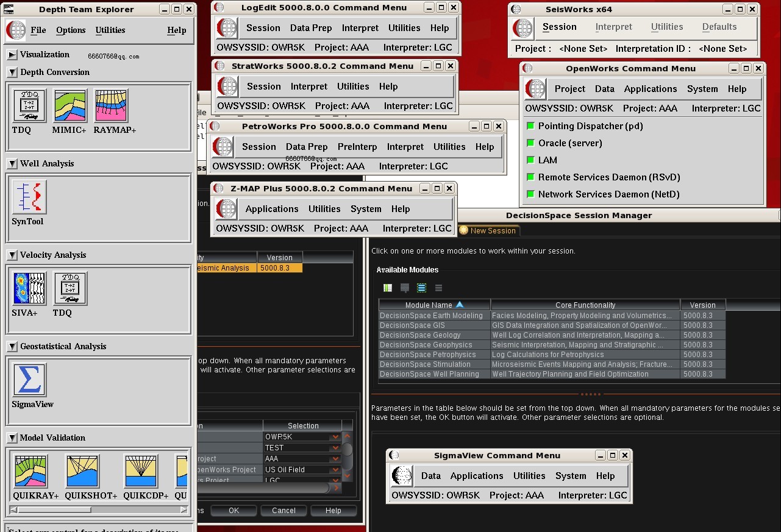Open the OWR5K selection dropdown

(x=335, y=437)
